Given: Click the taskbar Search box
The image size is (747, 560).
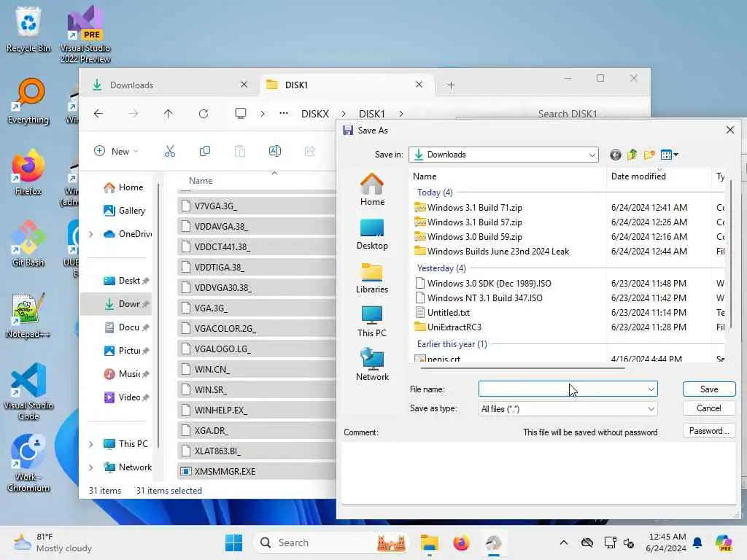Looking at the screenshot, I should click(x=332, y=542).
